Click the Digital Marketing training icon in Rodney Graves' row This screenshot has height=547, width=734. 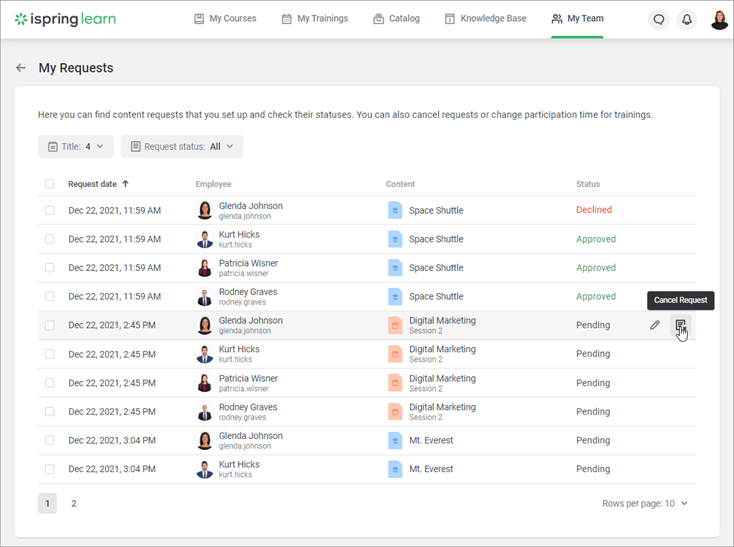(x=395, y=412)
